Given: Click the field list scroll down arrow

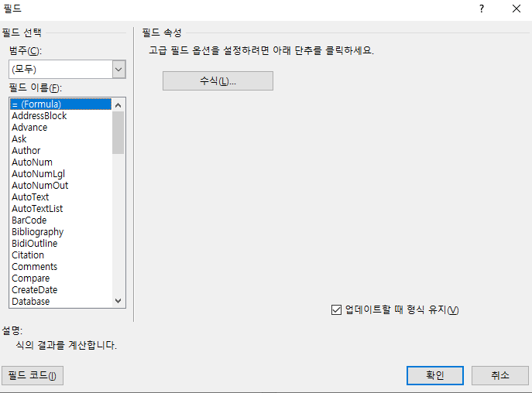Looking at the screenshot, I should click(x=118, y=301).
